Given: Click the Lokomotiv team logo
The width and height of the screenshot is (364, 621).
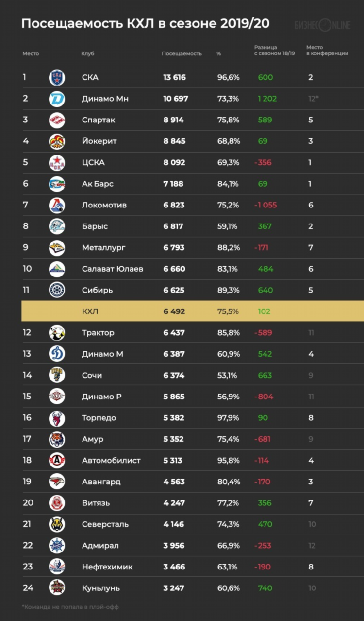Looking at the screenshot, I should point(57,205).
